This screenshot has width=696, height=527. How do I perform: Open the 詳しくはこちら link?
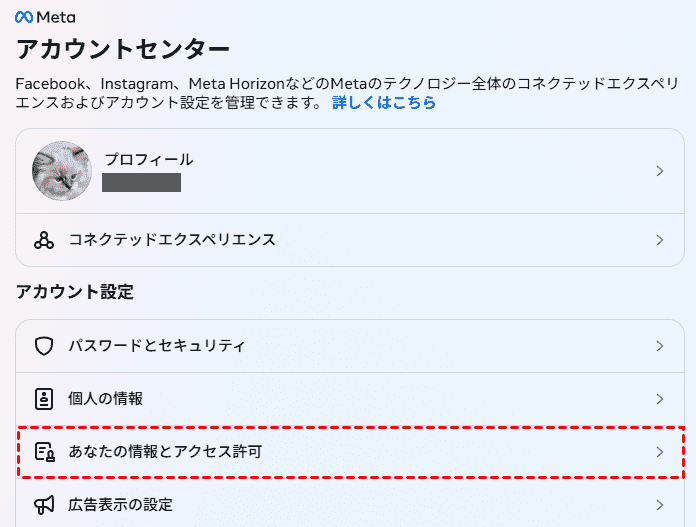tap(384, 103)
